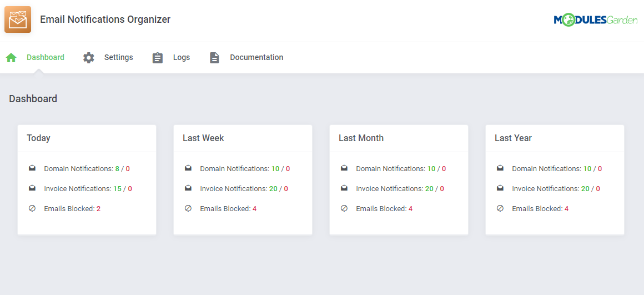Select the Today card header
Image resolution: width=644 pixels, height=295 pixels.
[87, 138]
